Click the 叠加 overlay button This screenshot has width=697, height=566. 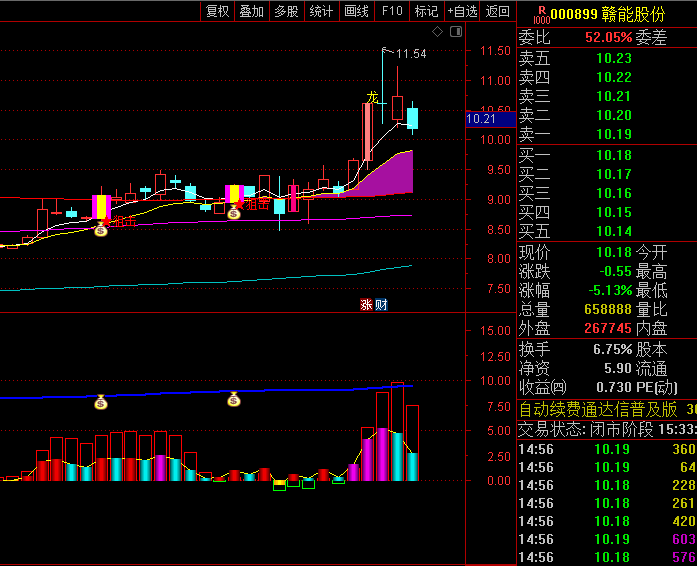tap(252, 11)
